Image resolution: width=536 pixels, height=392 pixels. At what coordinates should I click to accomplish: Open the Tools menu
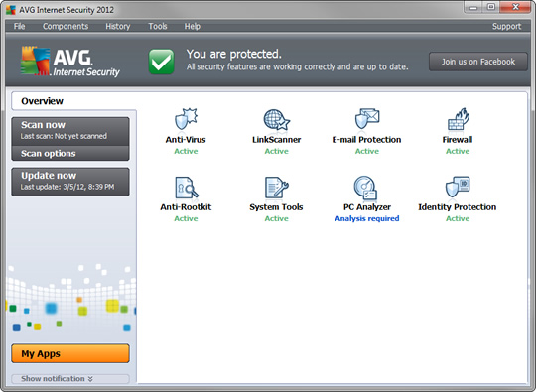[158, 27]
